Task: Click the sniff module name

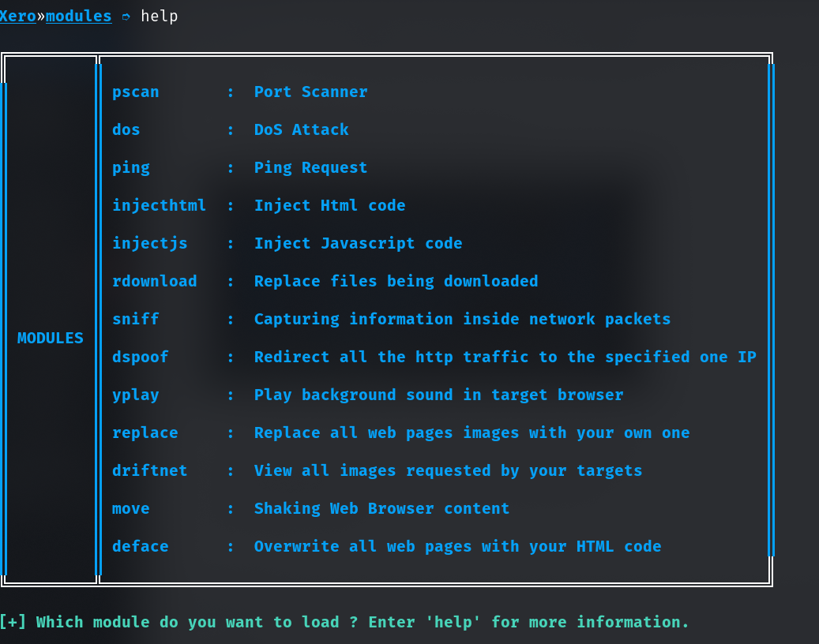Action: coord(135,320)
